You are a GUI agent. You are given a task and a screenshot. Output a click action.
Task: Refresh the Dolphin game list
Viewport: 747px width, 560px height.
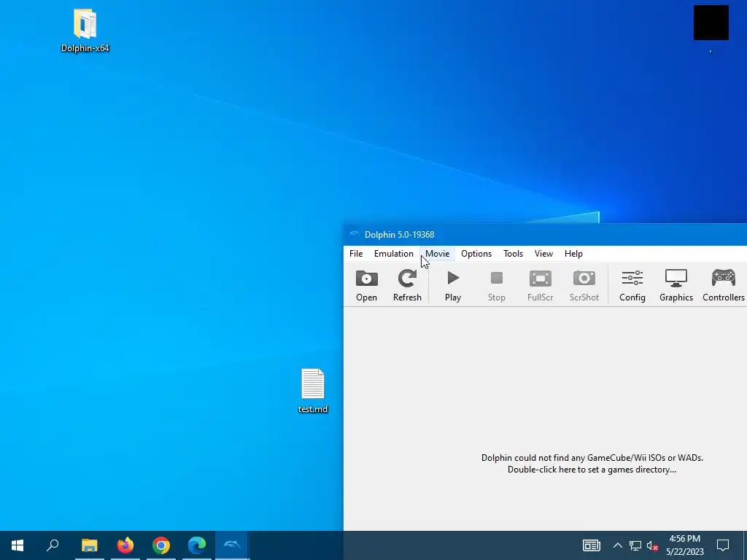click(407, 285)
